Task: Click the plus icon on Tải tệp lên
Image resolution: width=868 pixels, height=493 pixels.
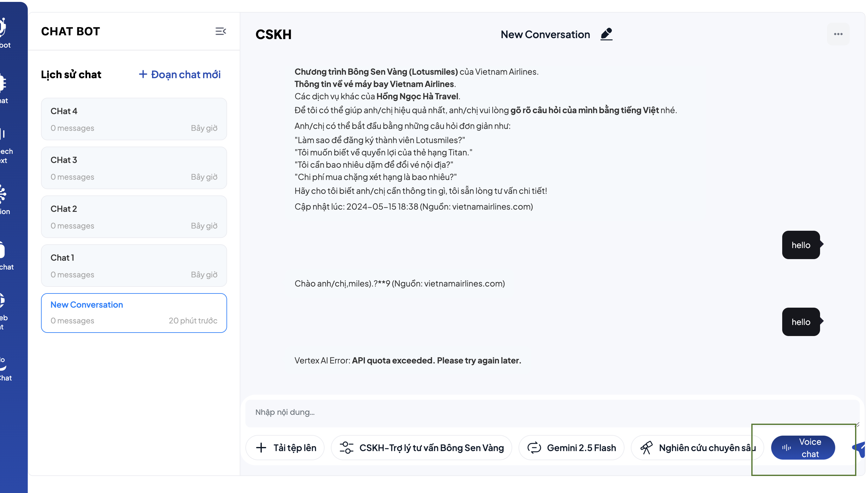Action: pos(261,448)
